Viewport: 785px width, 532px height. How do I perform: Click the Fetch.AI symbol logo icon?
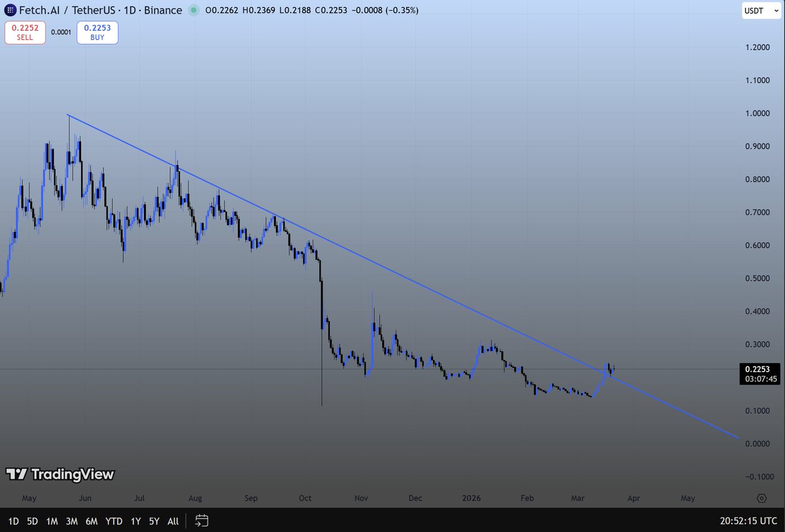9,10
